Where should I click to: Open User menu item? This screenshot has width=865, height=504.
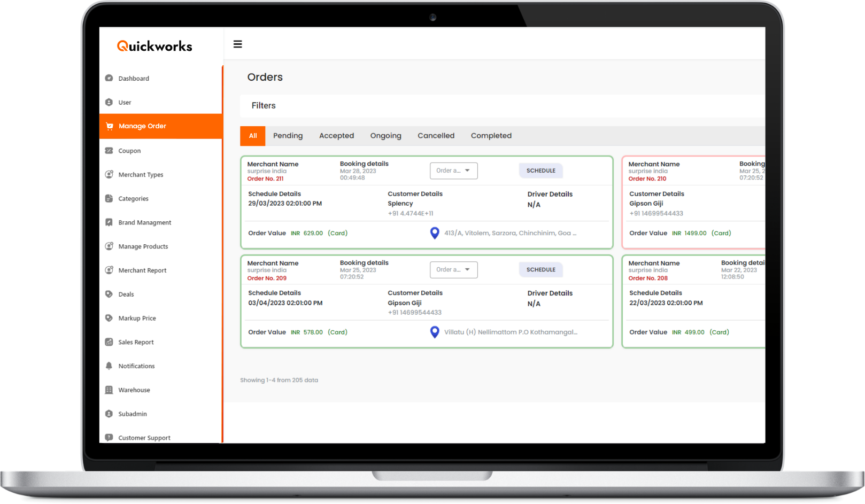tap(125, 103)
